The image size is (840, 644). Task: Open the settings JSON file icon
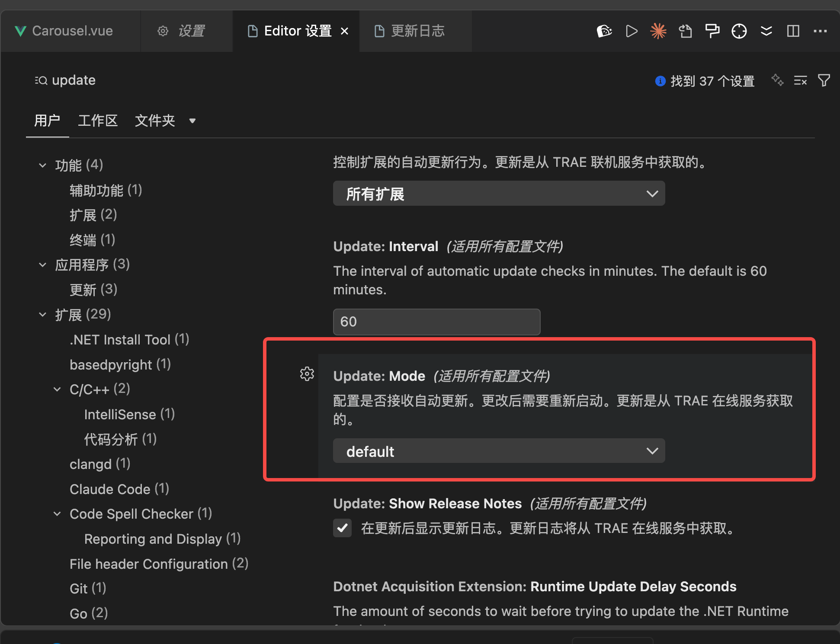[x=685, y=31]
